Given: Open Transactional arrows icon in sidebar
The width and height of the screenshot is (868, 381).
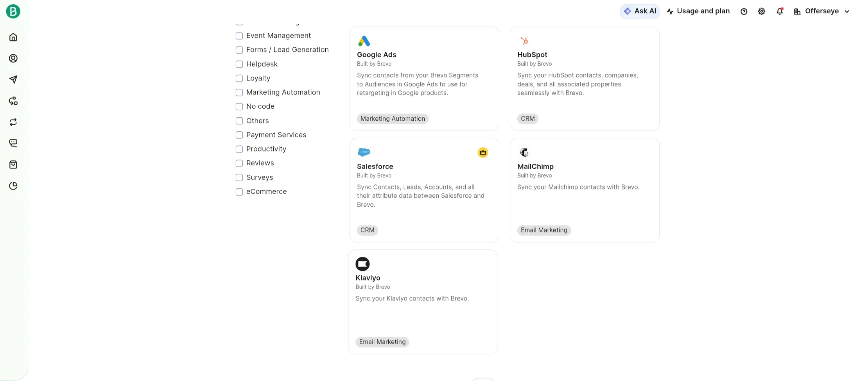Looking at the screenshot, I should tap(13, 122).
